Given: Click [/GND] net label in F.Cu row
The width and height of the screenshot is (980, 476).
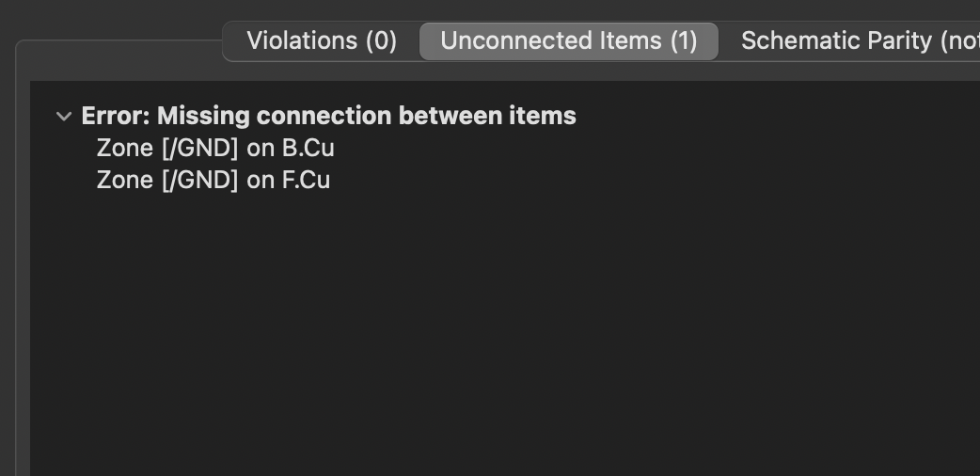Looking at the screenshot, I should pyautogui.click(x=199, y=180).
